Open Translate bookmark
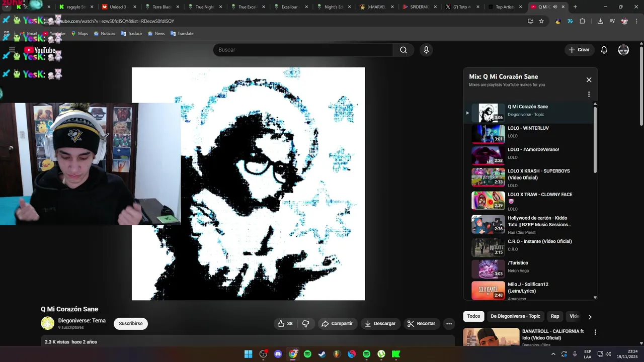Image resolution: width=644 pixels, height=362 pixels. pyautogui.click(x=182, y=34)
